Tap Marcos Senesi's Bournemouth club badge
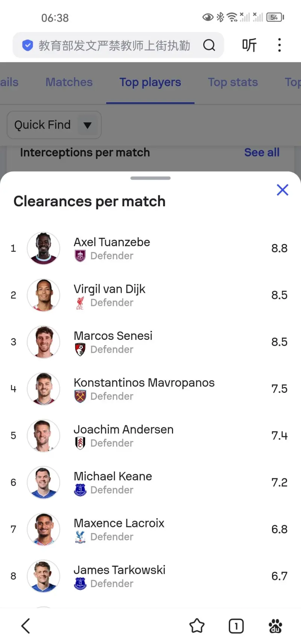Viewport: 301px width, 644px height. [80, 350]
